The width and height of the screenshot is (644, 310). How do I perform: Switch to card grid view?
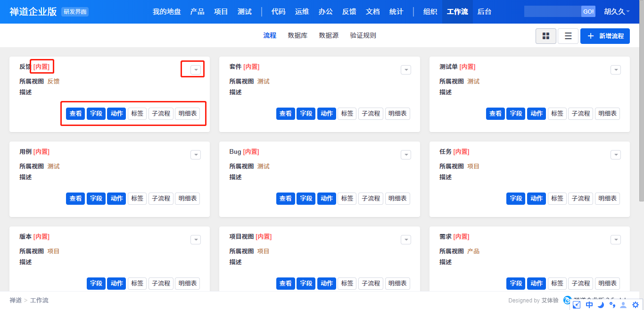coord(546,36)
